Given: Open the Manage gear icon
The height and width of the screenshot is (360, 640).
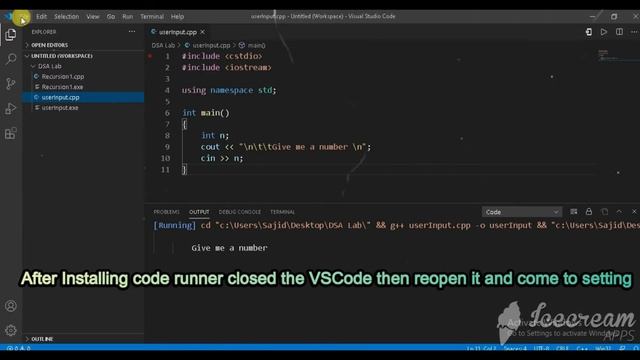Looking at the screenshot, I should point(11,330).
